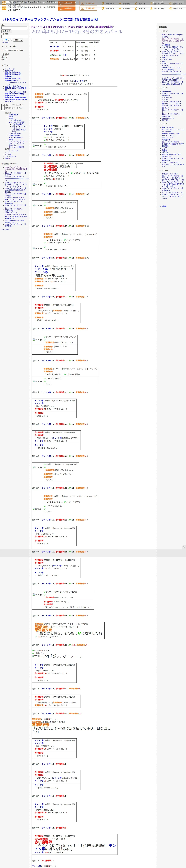Screen dimensions: 186x868
Task: Open the (タグ一覧) link under tag search
Action: point(5,42)
